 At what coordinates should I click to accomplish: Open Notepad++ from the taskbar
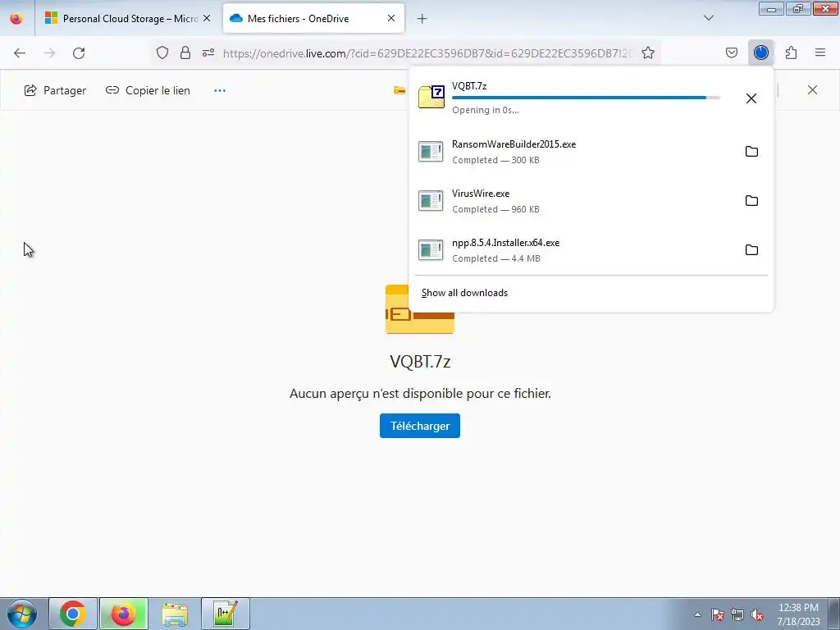[226, 614]
